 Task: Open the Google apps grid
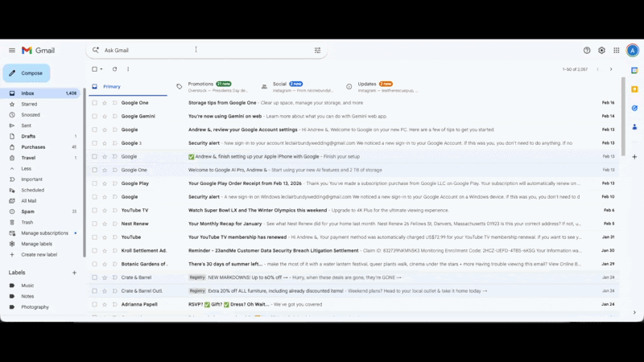point(617,51)
